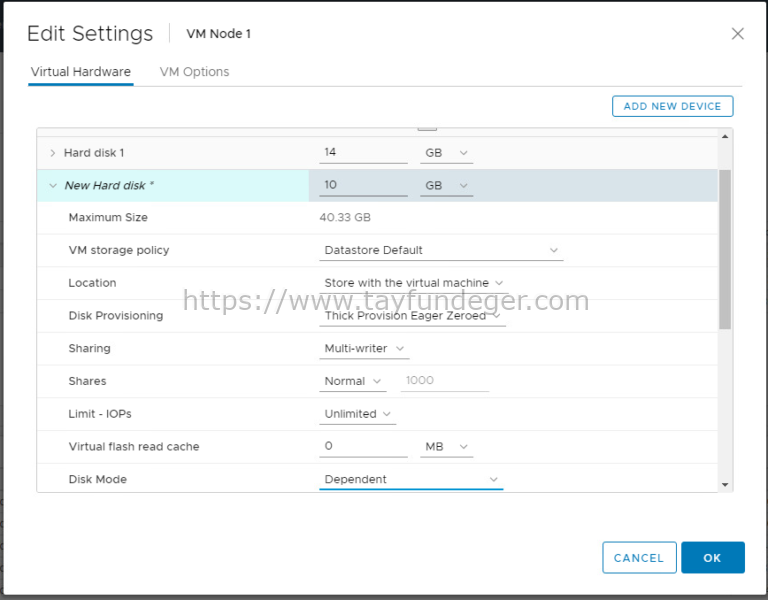Expand the Hard disk 1 row
This screenshot has width=768, height=600.
53,153
